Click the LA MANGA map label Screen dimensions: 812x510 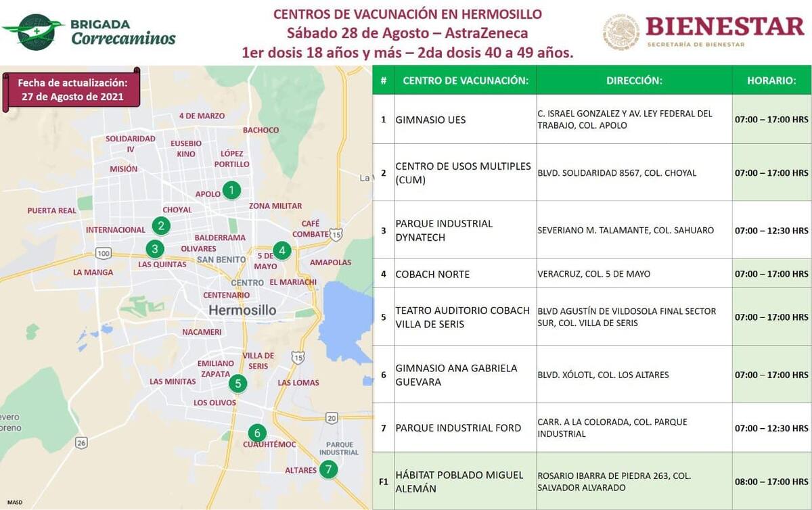[x=93, y=272]
